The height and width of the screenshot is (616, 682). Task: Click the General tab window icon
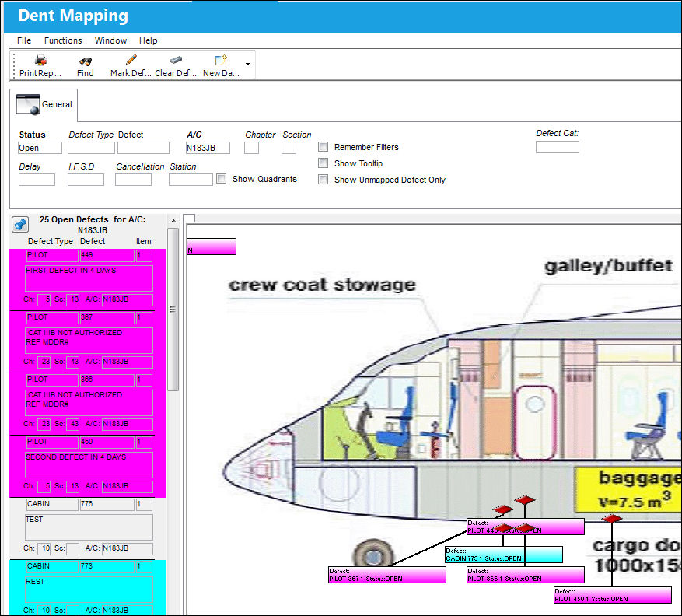28,104
